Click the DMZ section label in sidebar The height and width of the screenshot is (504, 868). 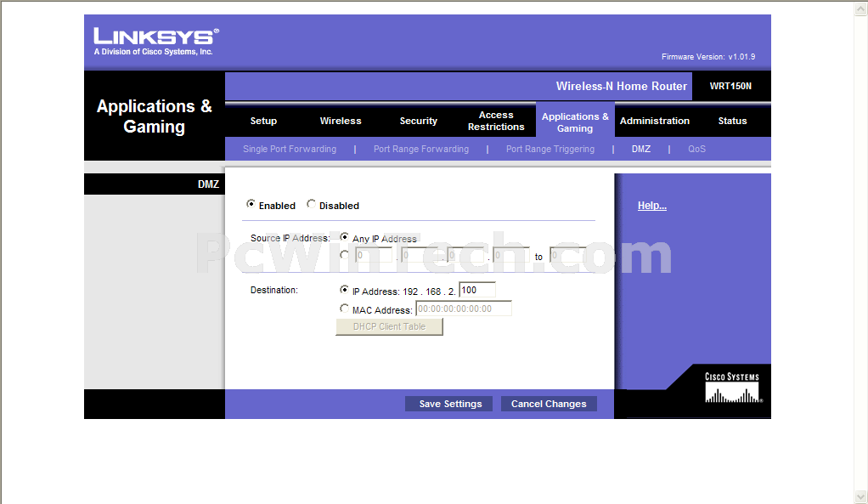(208, 184)
